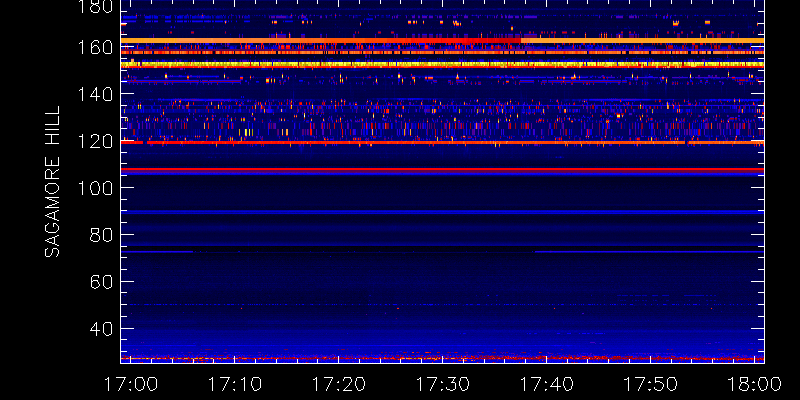
Task: Click the 17:50 time axis label
Action: click(x=651, y=384)
